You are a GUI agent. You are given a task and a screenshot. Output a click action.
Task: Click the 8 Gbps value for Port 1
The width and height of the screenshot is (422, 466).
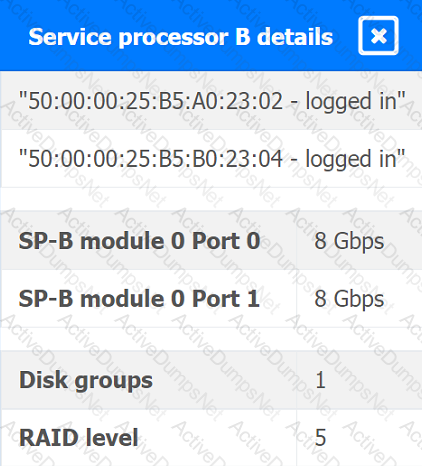pos(349,299)
